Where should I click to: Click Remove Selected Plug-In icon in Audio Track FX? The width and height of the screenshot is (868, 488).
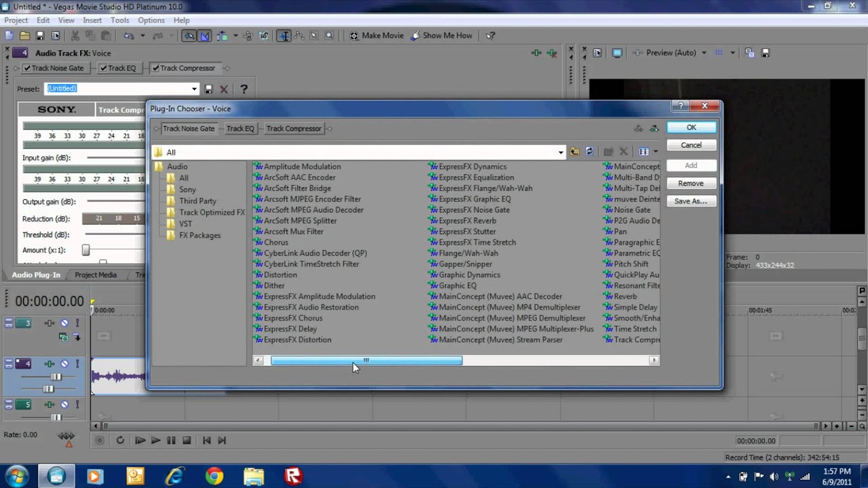(552, 53)
